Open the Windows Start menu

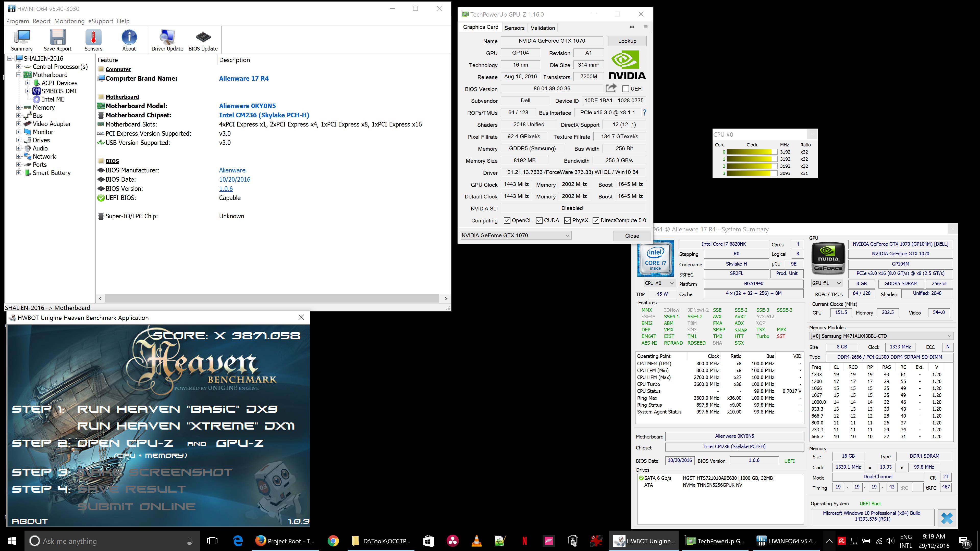(12, 541)
